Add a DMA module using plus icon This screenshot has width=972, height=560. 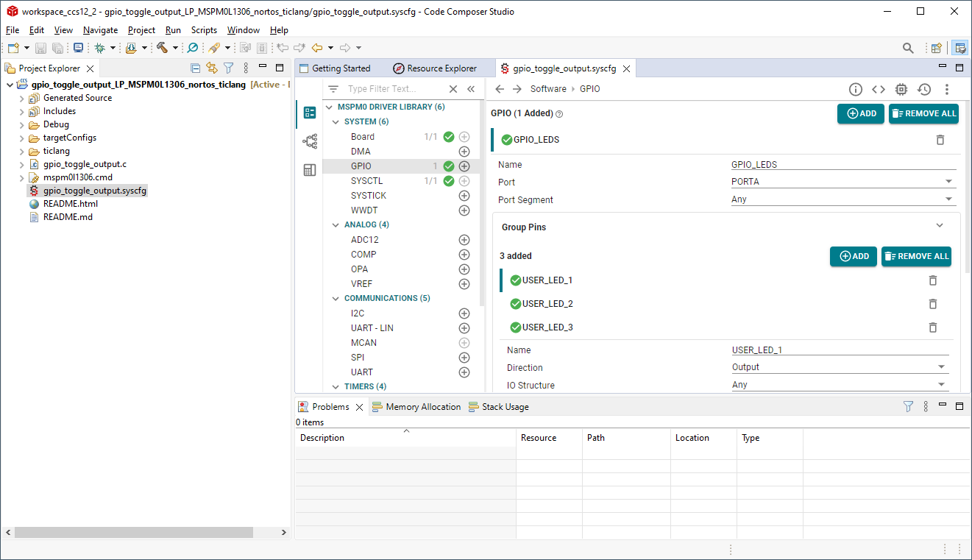pos(464,152)
